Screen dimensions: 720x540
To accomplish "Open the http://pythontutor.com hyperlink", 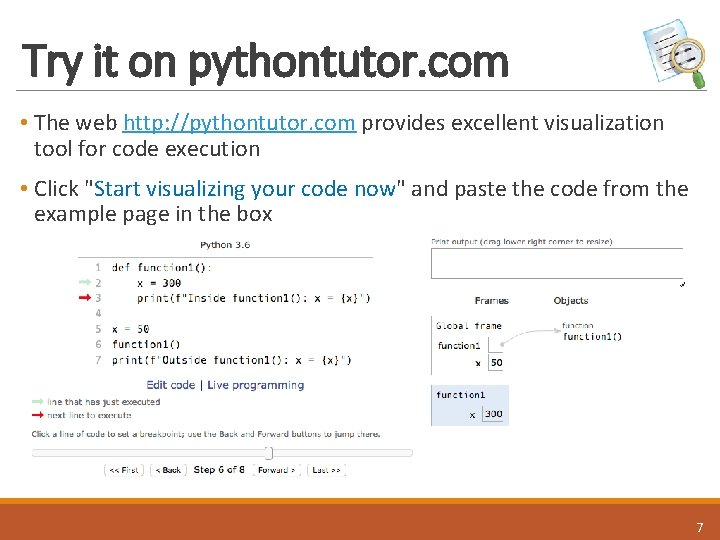I will 239,123.
